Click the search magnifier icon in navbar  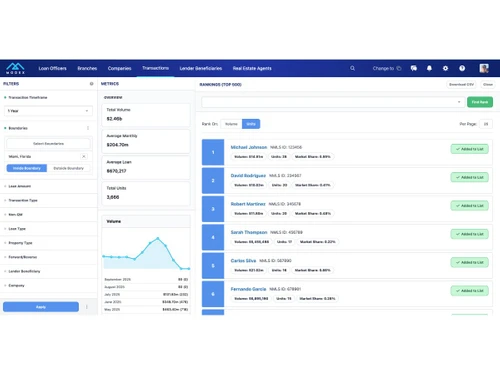click(352, 68)
